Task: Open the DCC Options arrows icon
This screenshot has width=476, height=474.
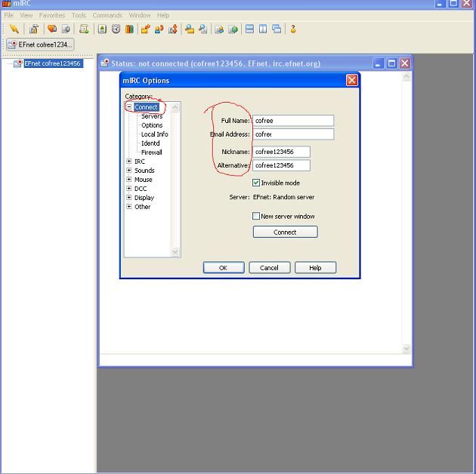Action: click(173, 29)
